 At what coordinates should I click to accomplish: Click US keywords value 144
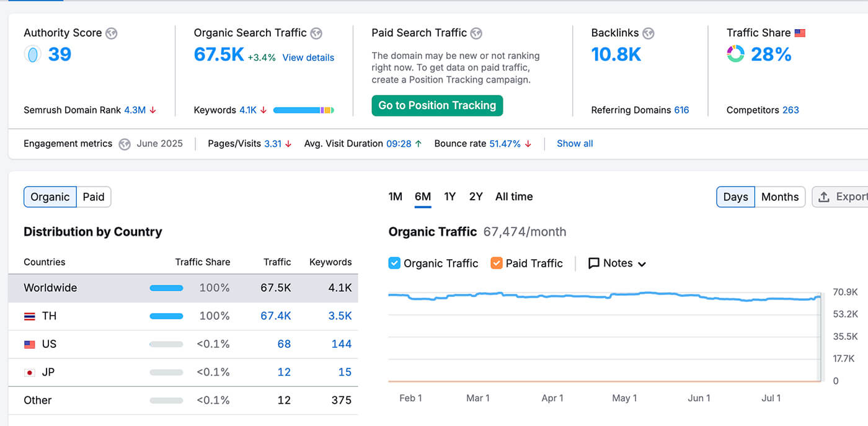pos(342,344)
